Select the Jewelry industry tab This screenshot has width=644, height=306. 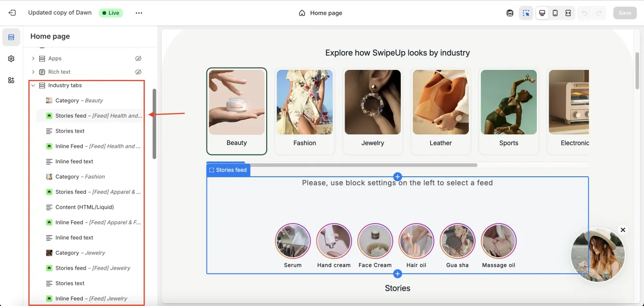pos(373,111)
